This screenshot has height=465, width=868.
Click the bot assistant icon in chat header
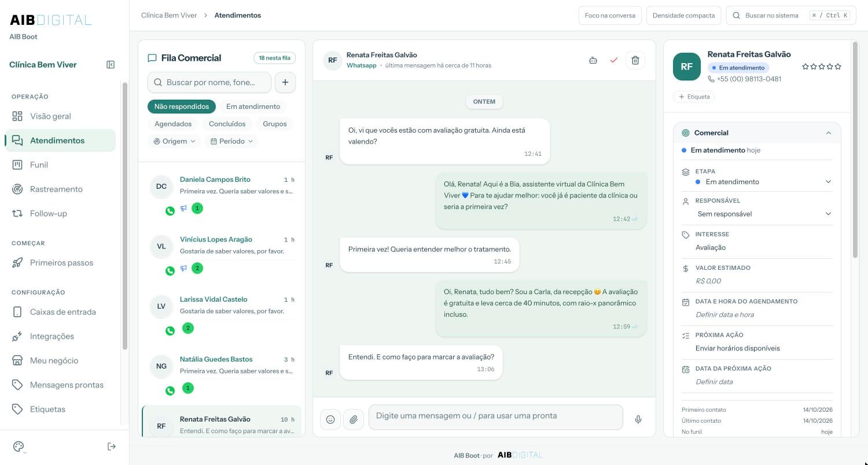(x=593, y=60)
